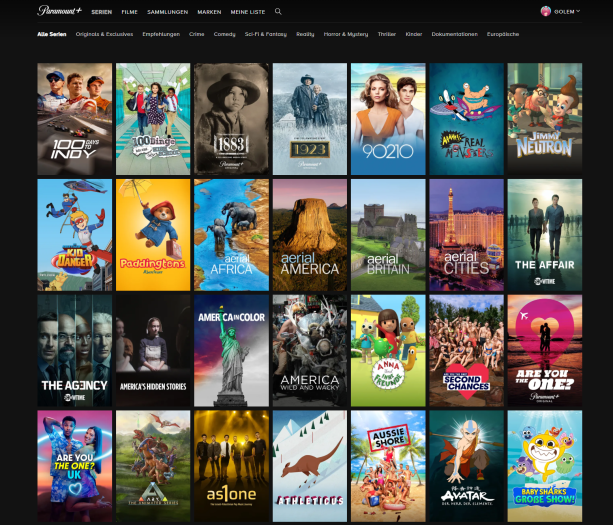613x525 pixels.
Task: Open the Kid Danger poster
Action: [75, 235]
